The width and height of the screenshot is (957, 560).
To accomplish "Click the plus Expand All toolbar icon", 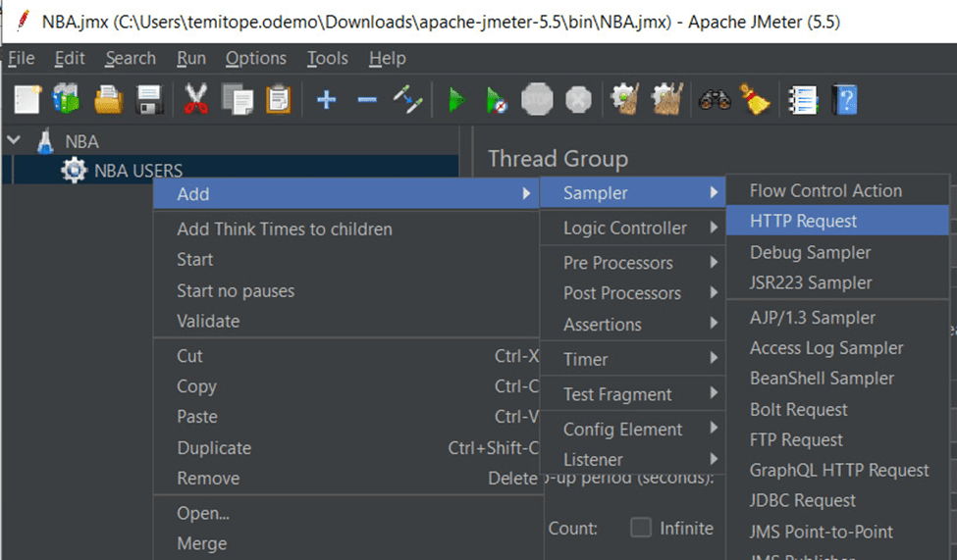I will (326, 99).
